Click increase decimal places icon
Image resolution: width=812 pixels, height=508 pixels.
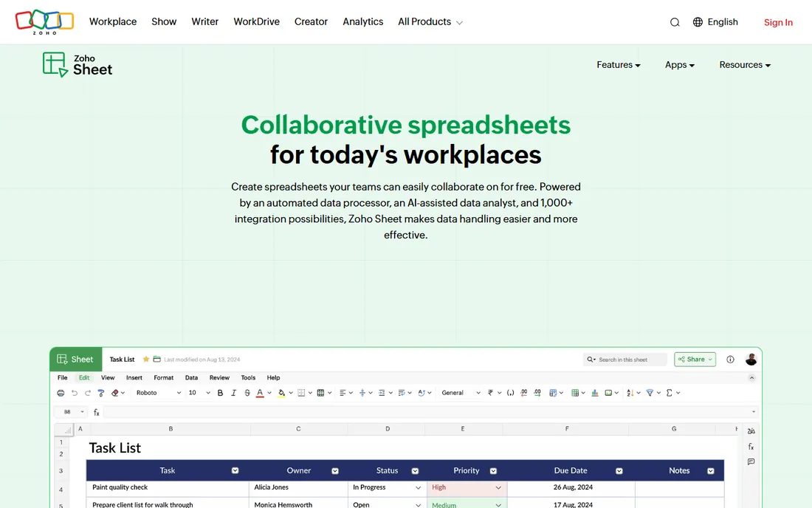537,393
